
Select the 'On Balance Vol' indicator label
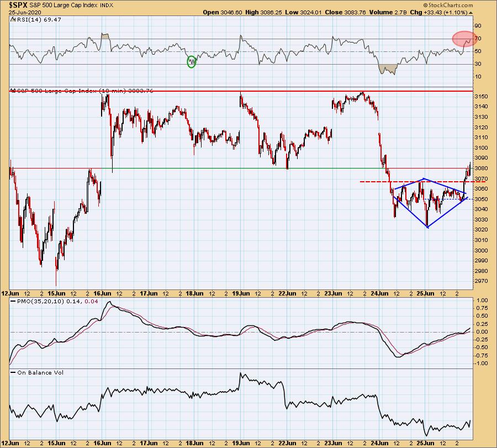[x=40, y=372]
